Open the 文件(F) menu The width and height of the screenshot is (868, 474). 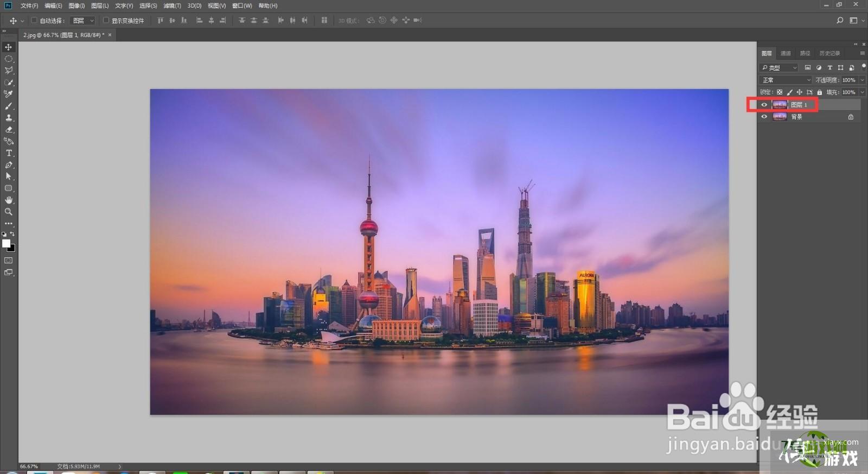click(29, 5)
